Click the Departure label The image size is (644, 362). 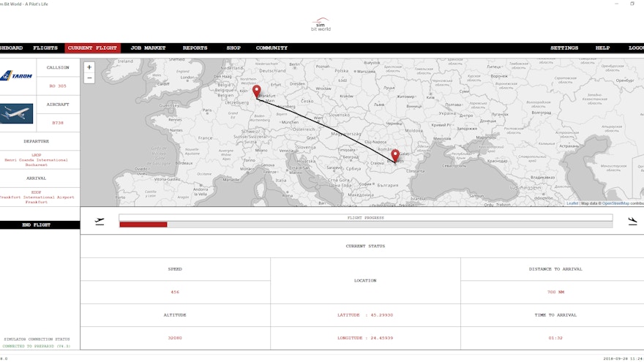[36, 141]
